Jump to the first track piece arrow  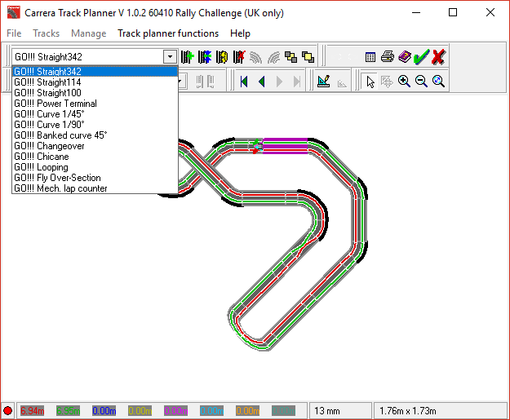[x=244, y=82]
